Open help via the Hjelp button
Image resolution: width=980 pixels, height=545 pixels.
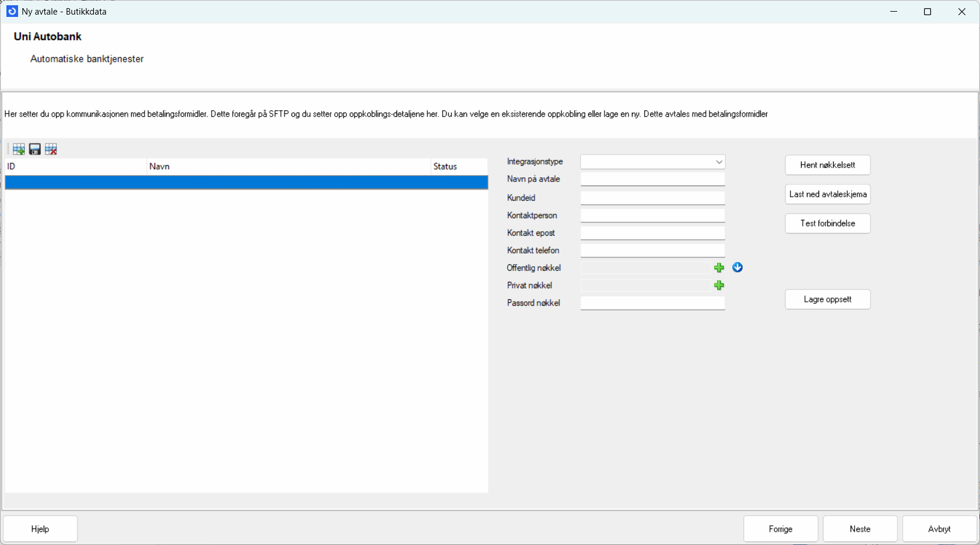click(x=40, y=529)
